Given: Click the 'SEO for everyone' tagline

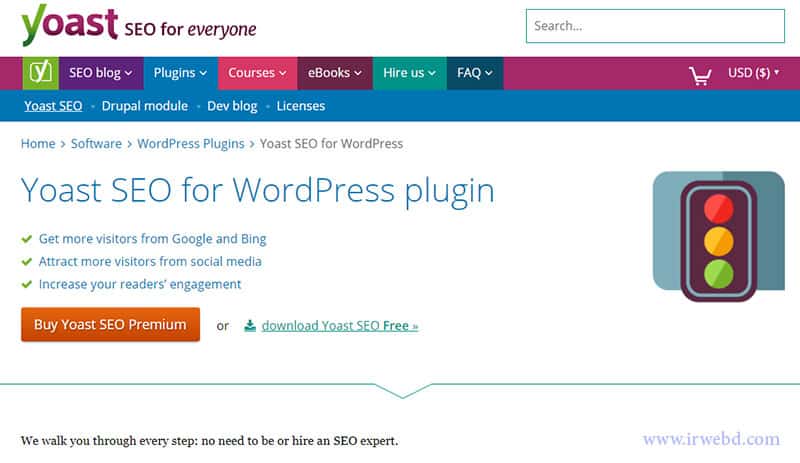Looking at the screenshot, I should click(190, 29).
